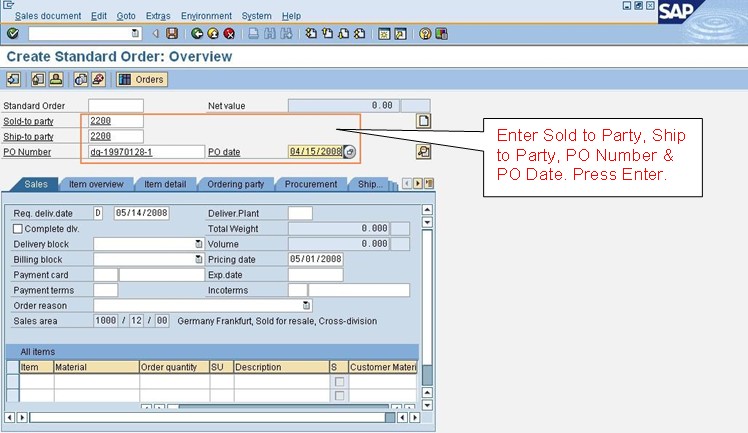The image size is (748, 433).
Task: Open the PO date search help icon
Action: [350, 152]
